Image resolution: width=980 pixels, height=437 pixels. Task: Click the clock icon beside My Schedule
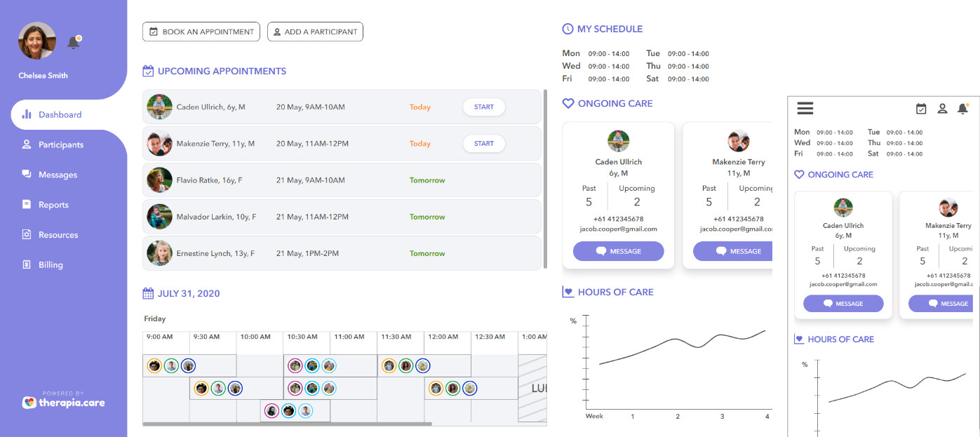click(x=568, y=29)
